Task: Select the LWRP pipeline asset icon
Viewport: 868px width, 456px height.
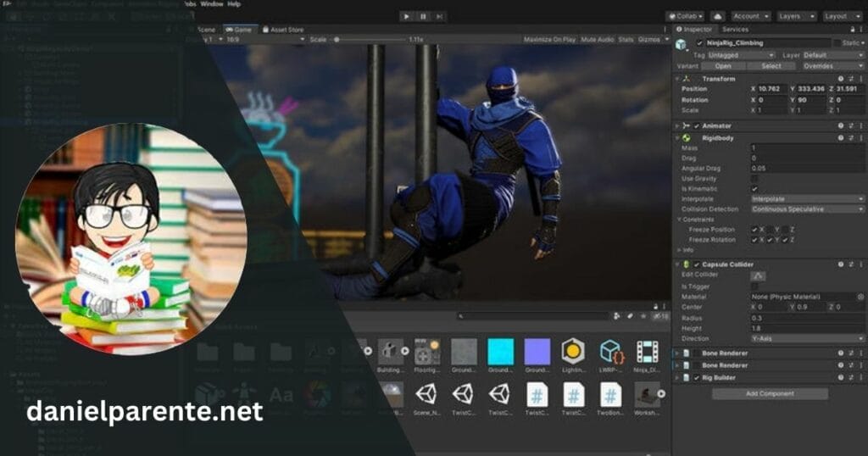Action: click(x=610, y=351)
